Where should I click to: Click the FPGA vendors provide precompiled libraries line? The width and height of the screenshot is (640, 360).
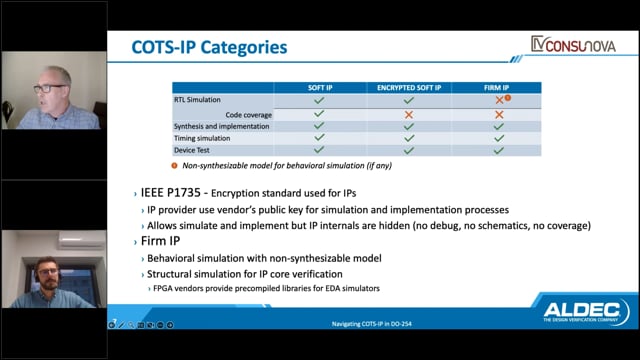[266, 289]
